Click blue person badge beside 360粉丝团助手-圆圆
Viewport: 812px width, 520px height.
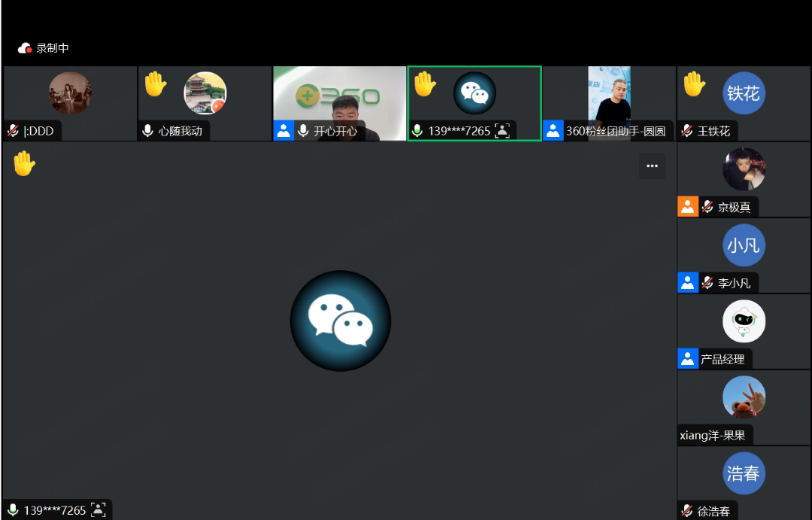pyautogui.click(x=553, y=131)
